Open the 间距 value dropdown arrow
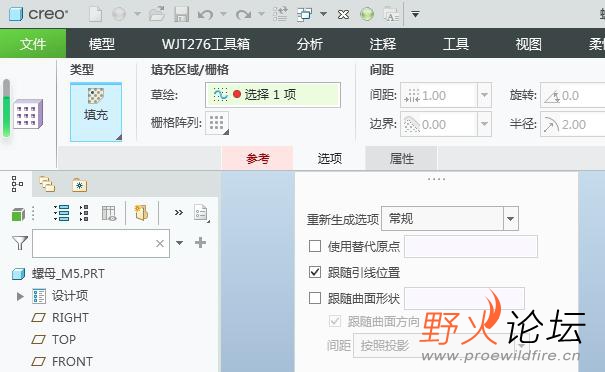Image resolution: width=605 pixels, height=372 pixels. [484, 95]
